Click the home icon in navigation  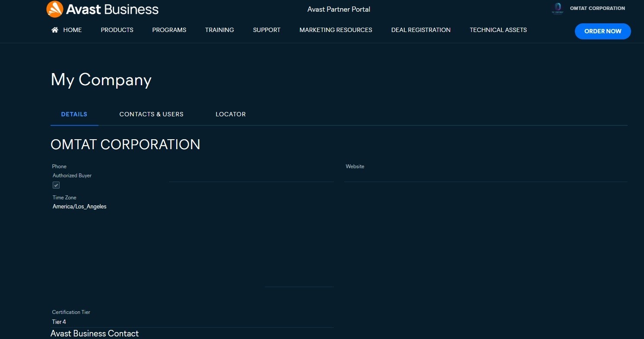[55, 30]
